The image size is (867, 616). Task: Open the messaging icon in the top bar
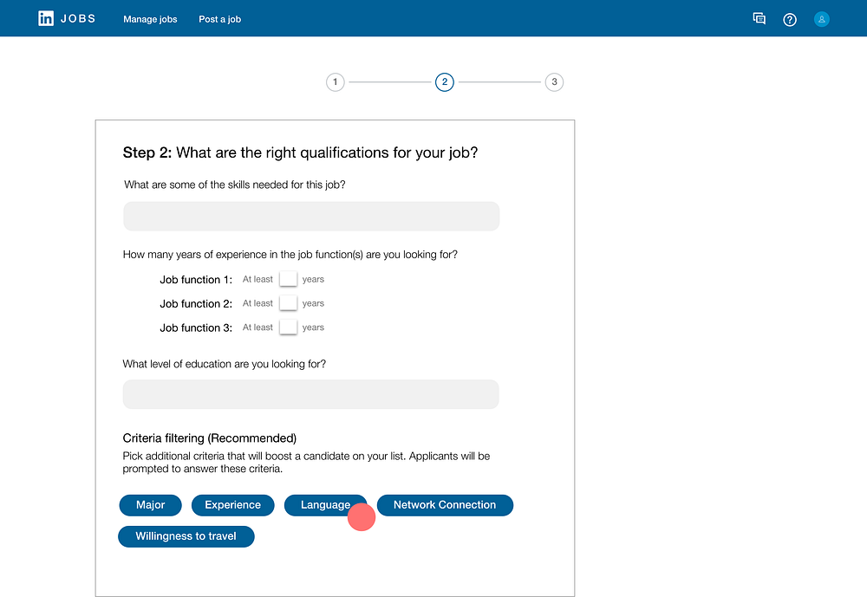[759, 18]
